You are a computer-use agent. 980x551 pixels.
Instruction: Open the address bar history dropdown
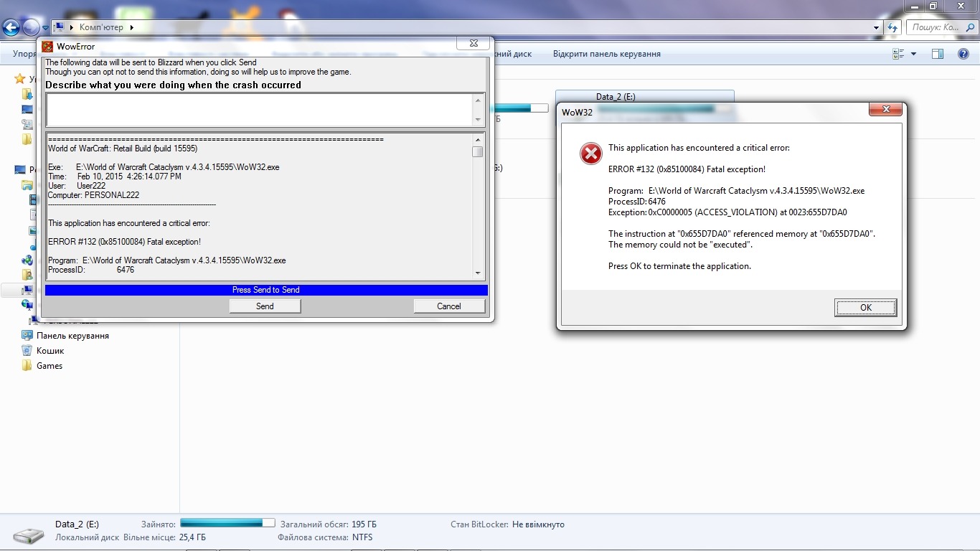(877, 27)
